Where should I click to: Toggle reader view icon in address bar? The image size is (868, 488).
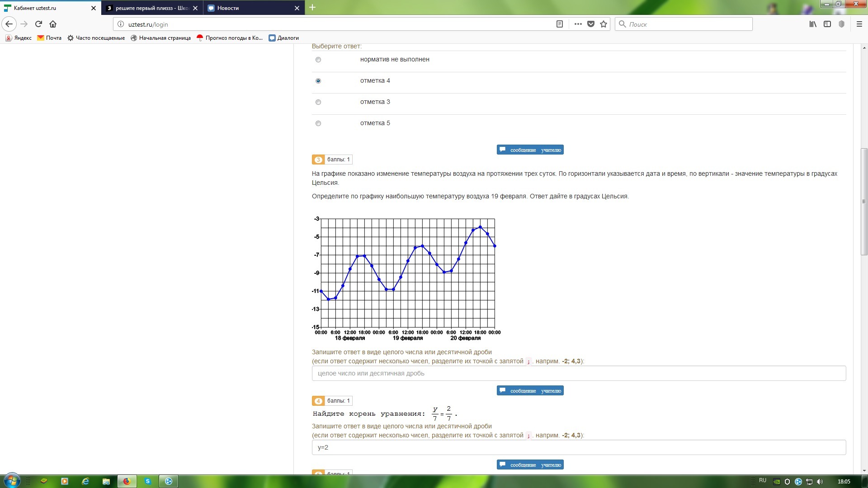coord(559,24)
